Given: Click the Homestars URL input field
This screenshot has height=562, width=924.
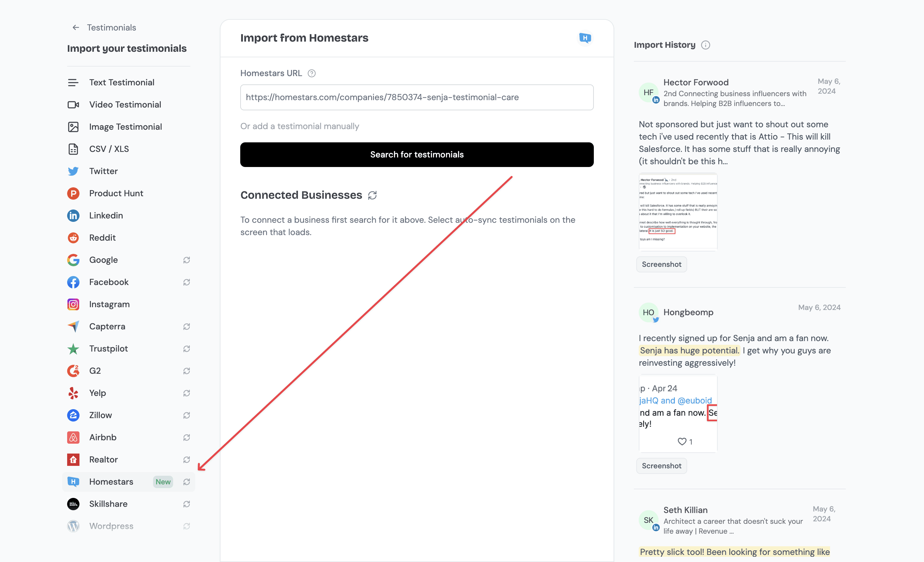Looking at the screenshot, I should (416, 97).
